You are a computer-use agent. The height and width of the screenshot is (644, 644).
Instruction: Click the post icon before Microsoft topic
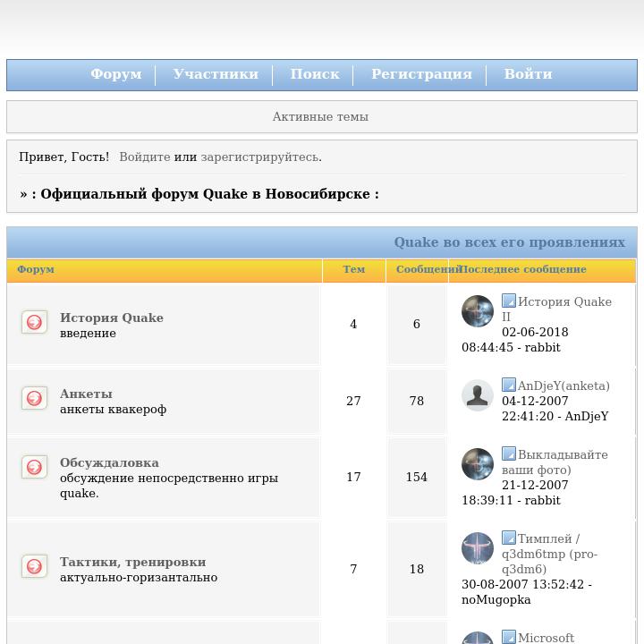[x=508, y=637]
